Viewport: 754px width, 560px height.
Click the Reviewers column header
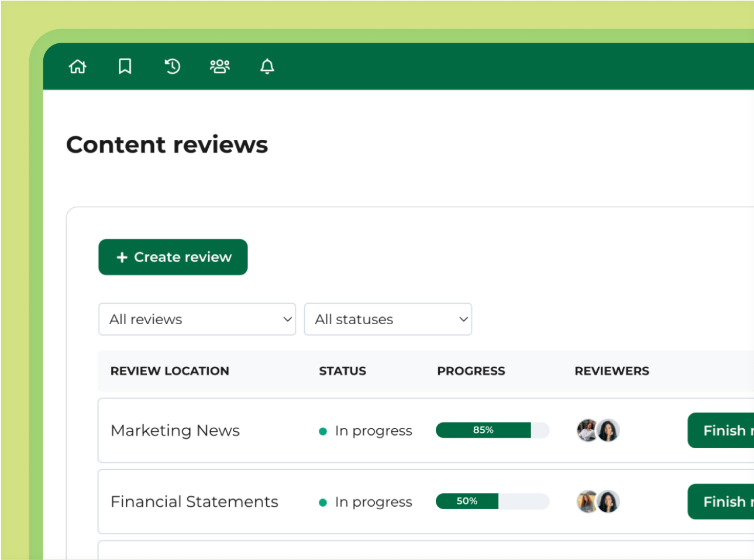[612, 371]
